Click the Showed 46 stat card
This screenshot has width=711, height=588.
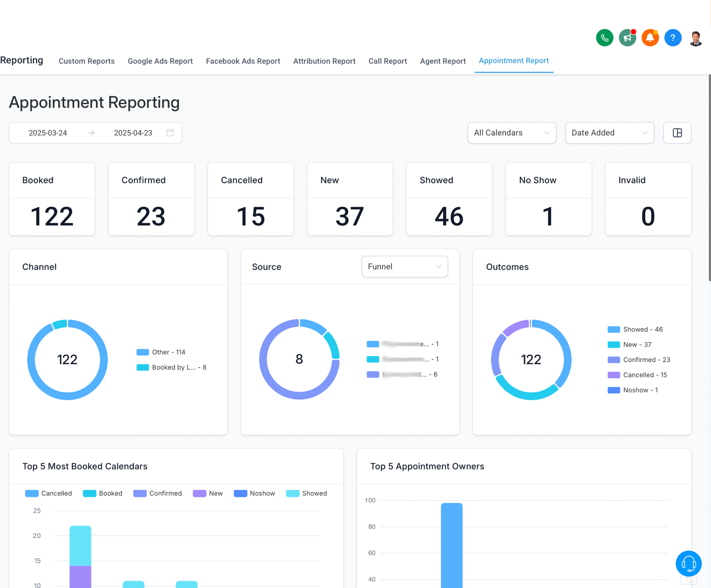(449, 199)
